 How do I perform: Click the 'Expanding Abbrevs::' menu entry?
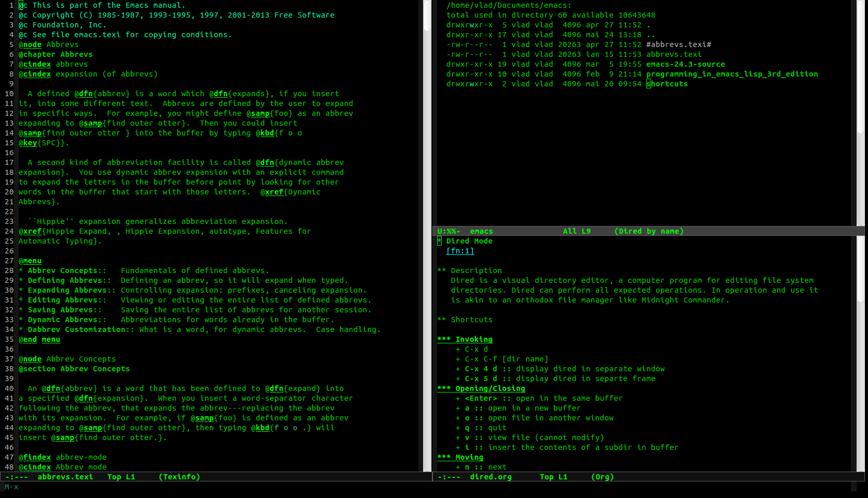click(x=71, y=290)
